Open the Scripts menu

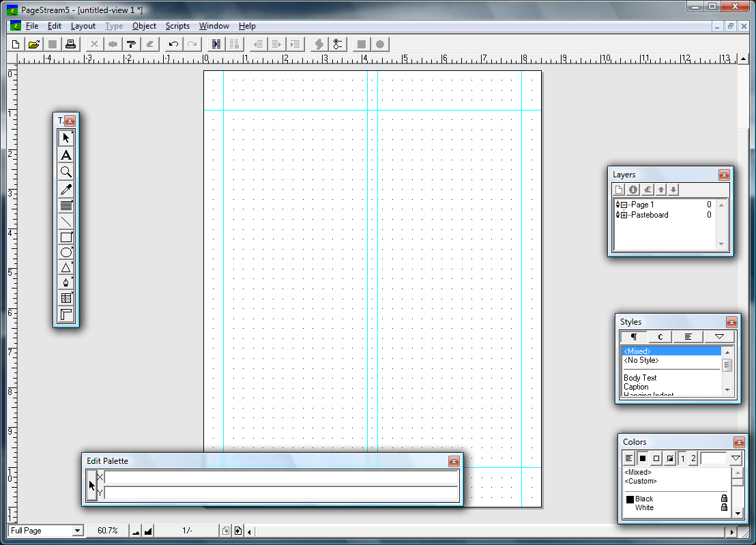pos(177,26)
